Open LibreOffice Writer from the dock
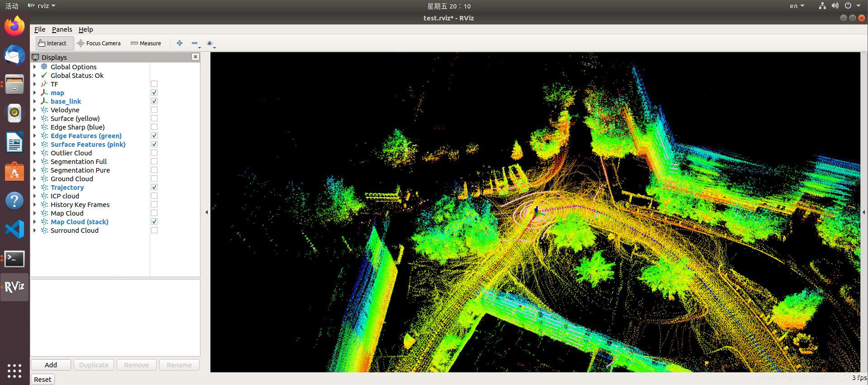 coord(14,142)
